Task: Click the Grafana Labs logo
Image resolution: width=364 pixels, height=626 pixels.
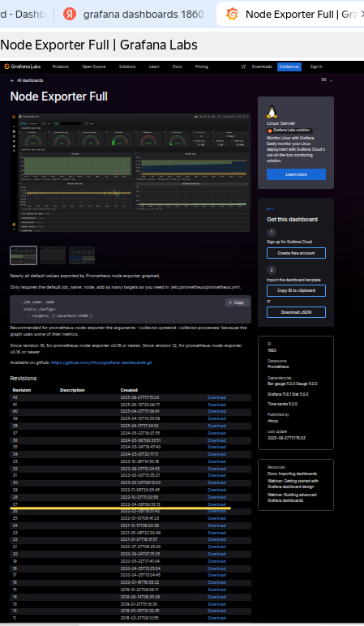Action: (x=23, y=66)
